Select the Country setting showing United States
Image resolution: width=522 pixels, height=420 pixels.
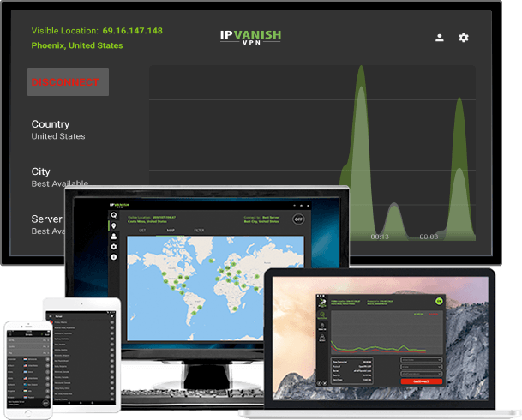(58, 129)
